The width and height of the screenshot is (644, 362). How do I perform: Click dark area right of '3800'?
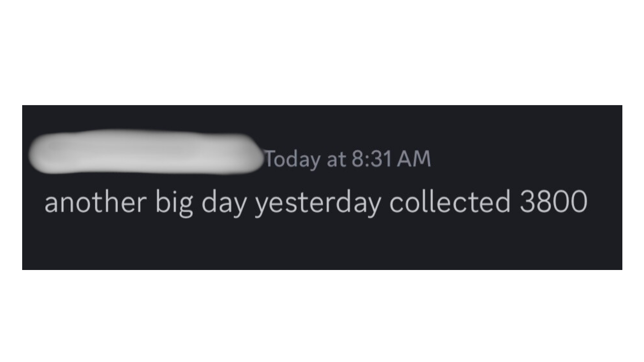click(605, 203)
